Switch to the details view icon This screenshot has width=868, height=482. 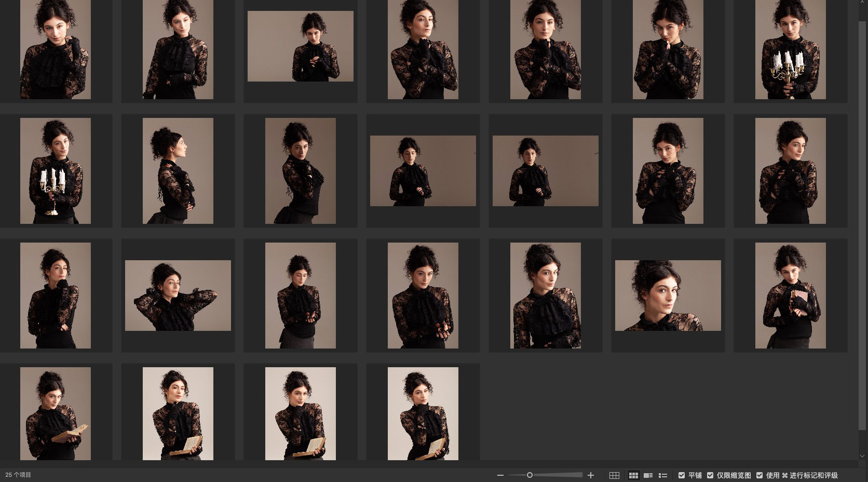(x=648, y=475)
